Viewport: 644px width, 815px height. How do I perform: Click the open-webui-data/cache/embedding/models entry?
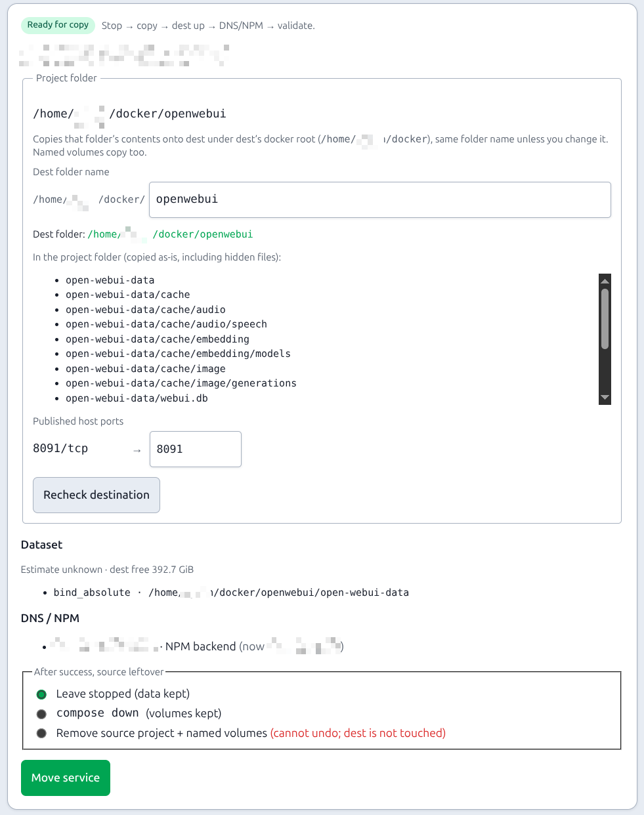pos(178,354)
